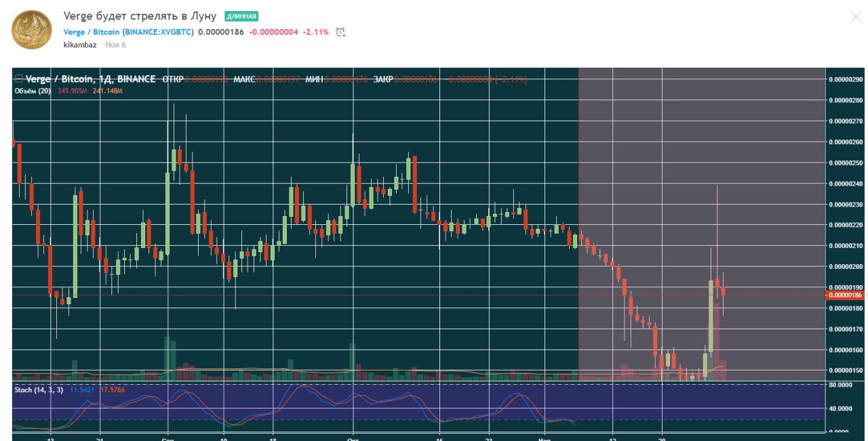Open the 'Verge / Bitcoin' symbol link
The width and height of the screenshot is (868, 441).
pos(92,32)
